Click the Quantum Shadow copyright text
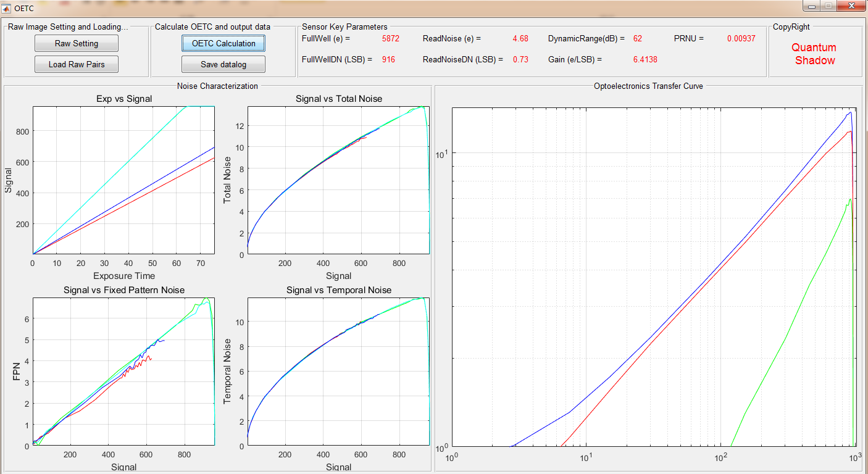This screenshot has height=474, width=868. (814, 54)
